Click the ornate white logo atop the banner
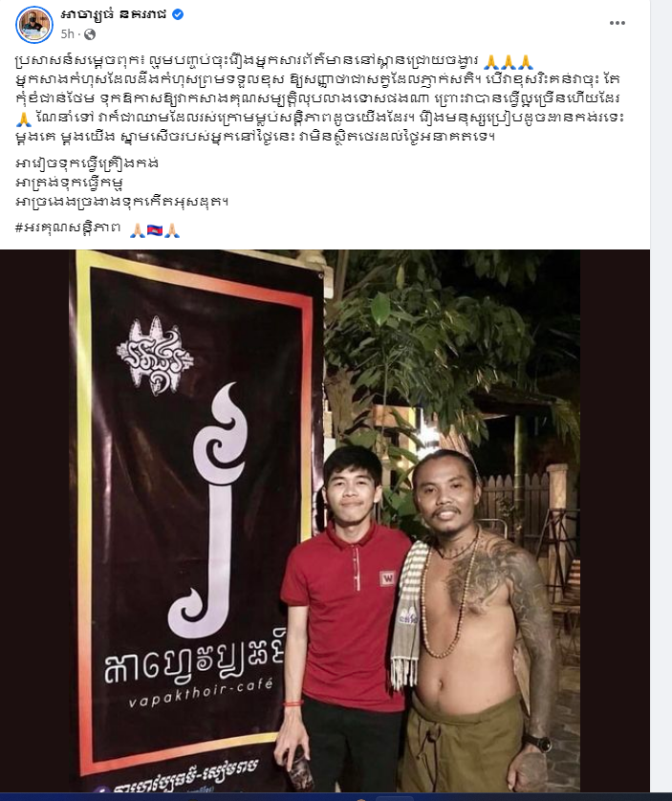 (x=155, y=356)
